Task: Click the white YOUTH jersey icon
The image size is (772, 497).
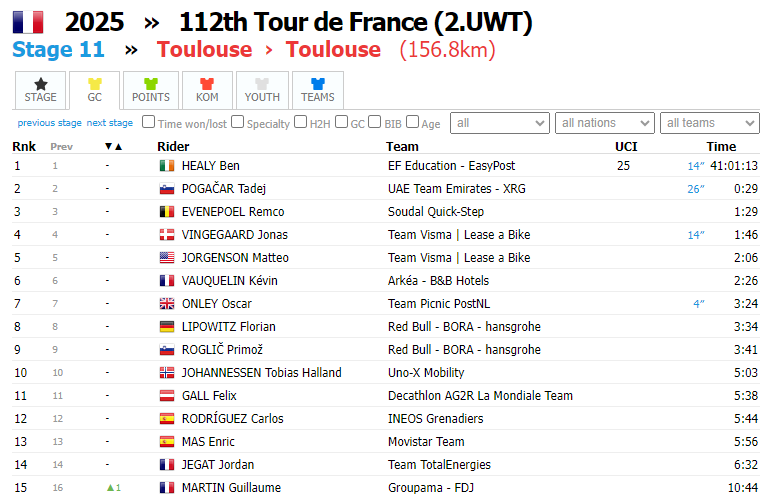Action: coord(262,84)
